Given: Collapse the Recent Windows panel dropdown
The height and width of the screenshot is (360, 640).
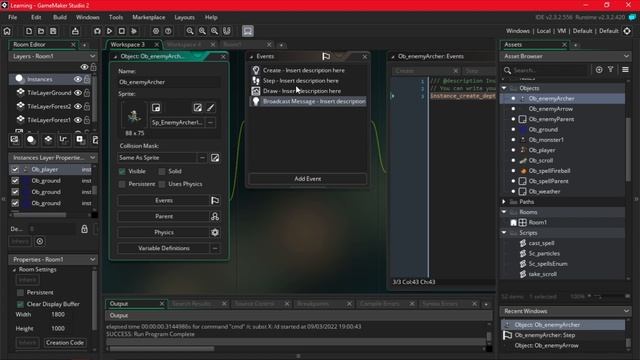Looking at the screenshot, I should [627, 311].
